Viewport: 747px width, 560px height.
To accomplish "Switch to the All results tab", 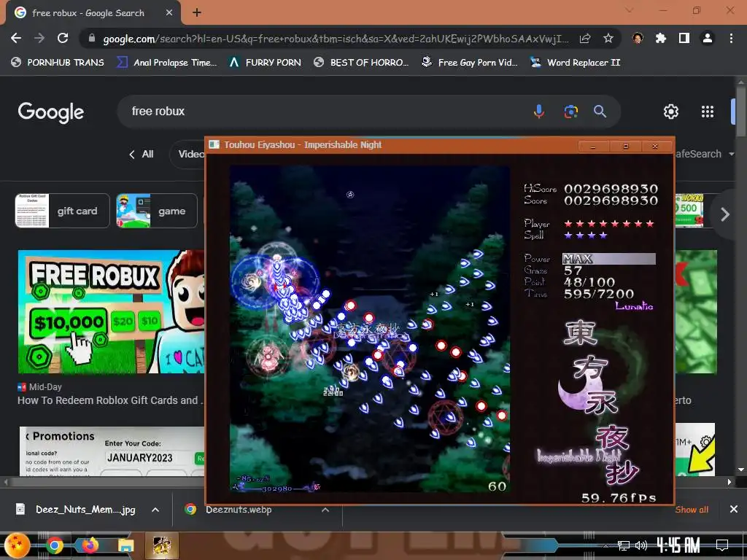I will [x=141, y=155].
